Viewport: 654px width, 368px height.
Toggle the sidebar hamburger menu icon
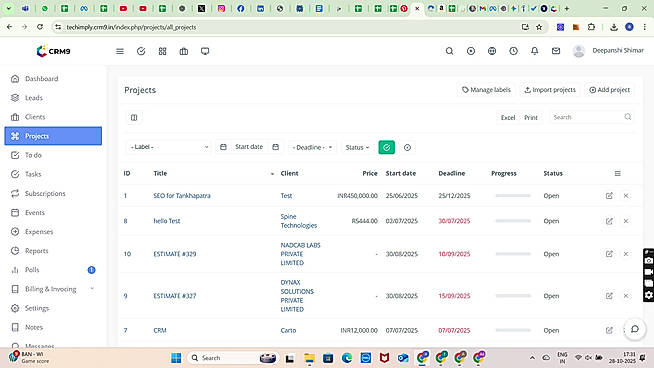pyautogui.click(x=120, y=51)
